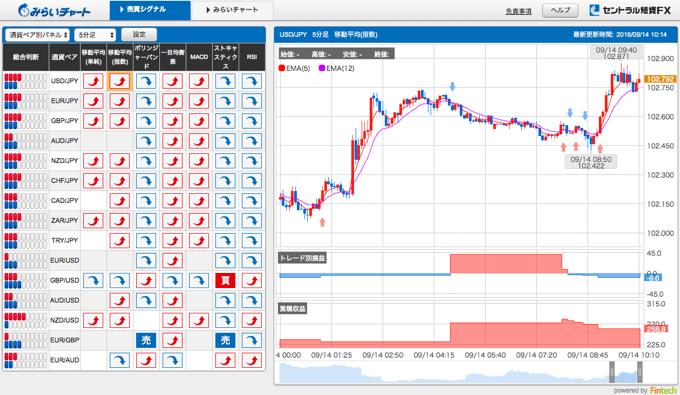Click EUR/AUD Ichimoku down-arrow signal
Image resolution: width=680 pixels, height=395 pixels.
point(173,360)
